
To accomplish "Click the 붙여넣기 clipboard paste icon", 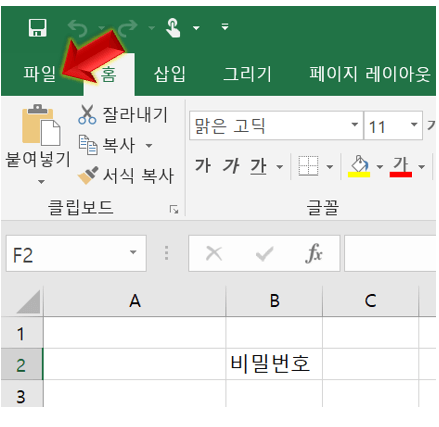I will 41,125.
